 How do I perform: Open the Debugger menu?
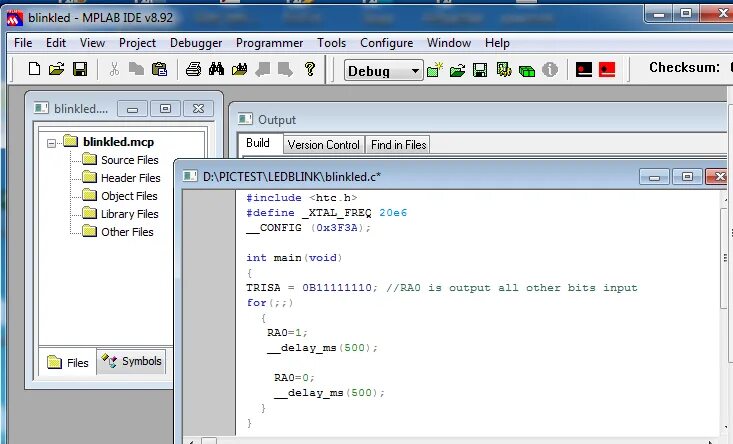pyautogui.click(x=196, y=43)
